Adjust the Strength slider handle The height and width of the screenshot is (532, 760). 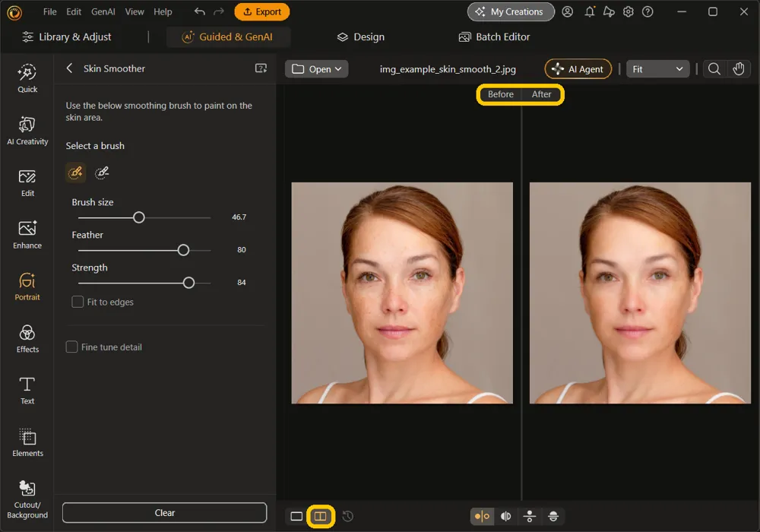[188, 283]
